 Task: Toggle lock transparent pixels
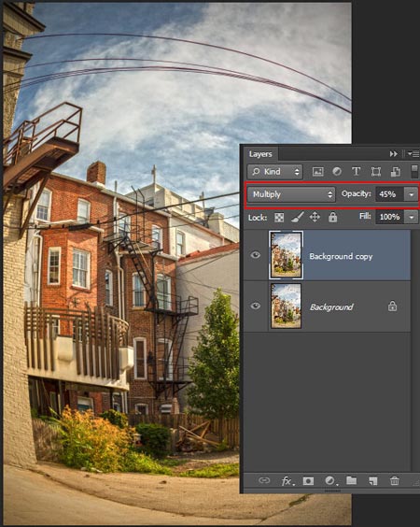[279, 218]
